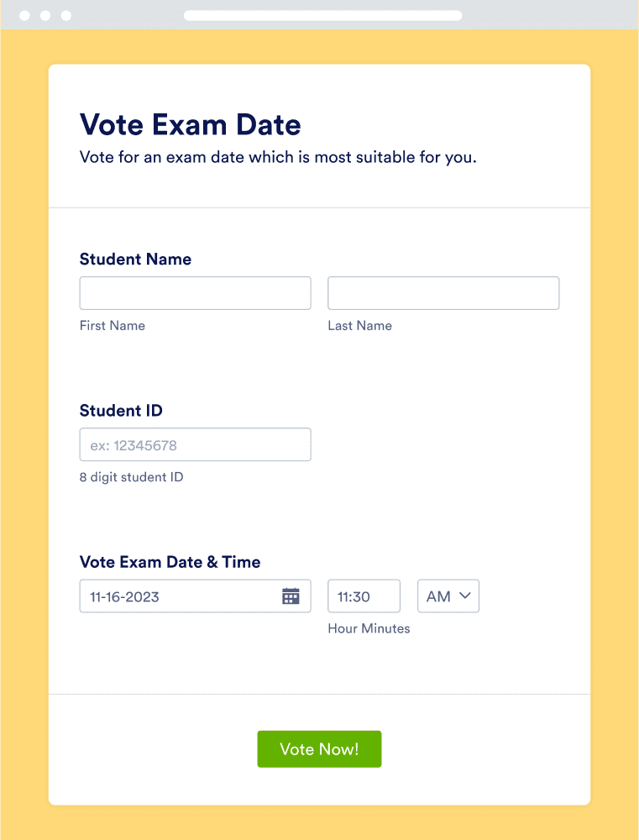This screenshot has width=639, height=840.
Task: Click the Student ID input showing ex: 12345678
Action: (195, 444)
